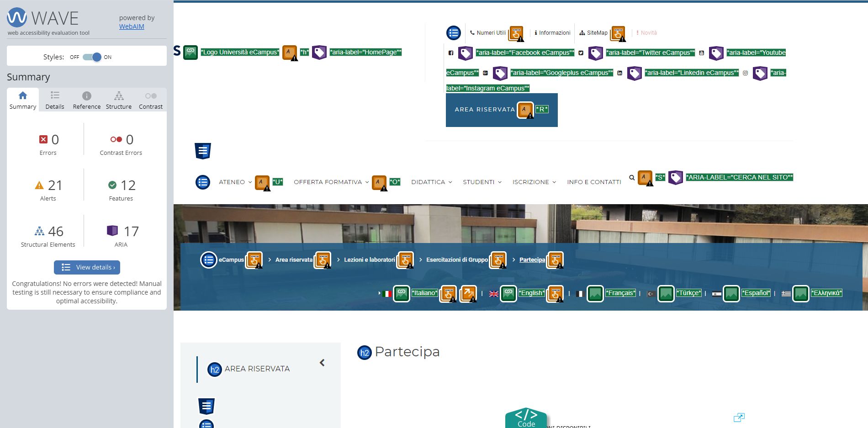Viewport: 868px width, 428px height.
Task: Expand the DIDATTICA dropdown menu
Action: click(432, 182)
